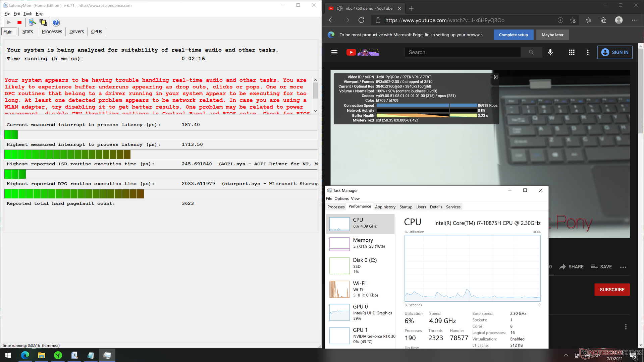
Task: Switch to LatencyMon Processes tab
Action: tap(52, 32)
